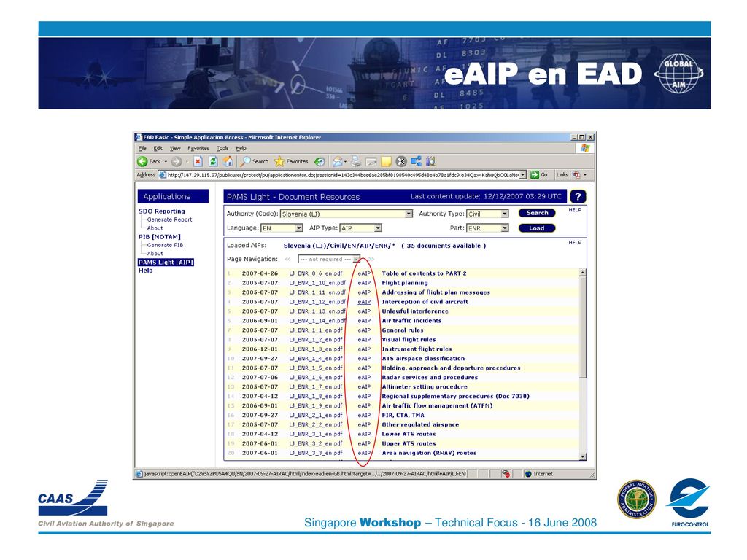Open the PIB [NOTAM] sidebar link
Viewport: 747px width, 560px height.
pos(160,237)
